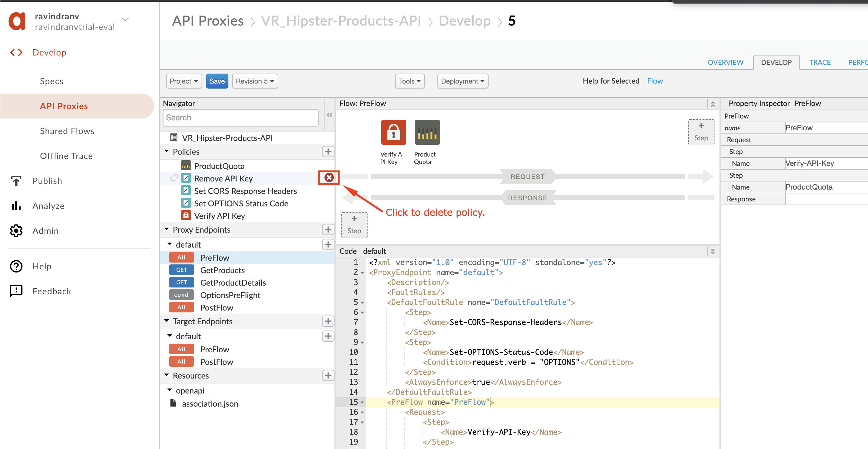Go to VR_Hipster-Products-API breadcrumb

point(341,21)
